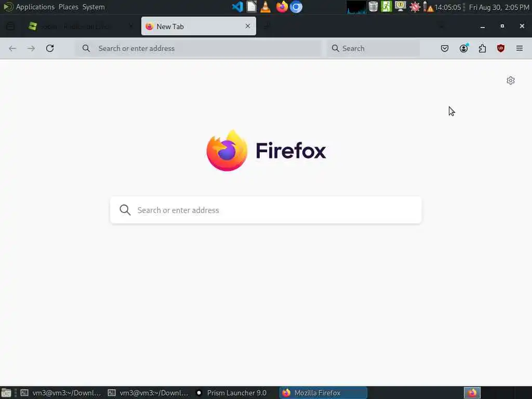Click the 14:05:05 timer text

(x=448, y=7)
